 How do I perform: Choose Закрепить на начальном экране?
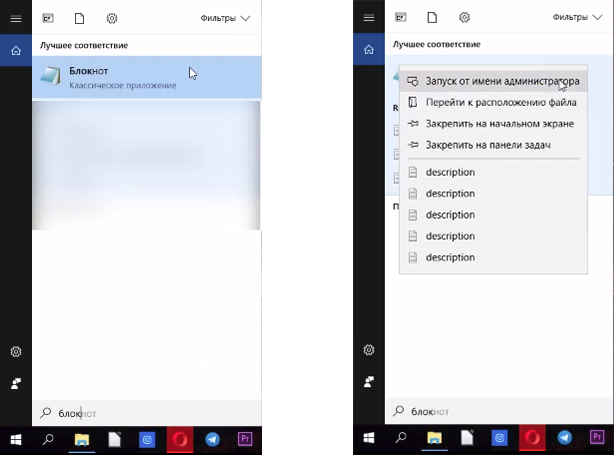click(493, 124)
